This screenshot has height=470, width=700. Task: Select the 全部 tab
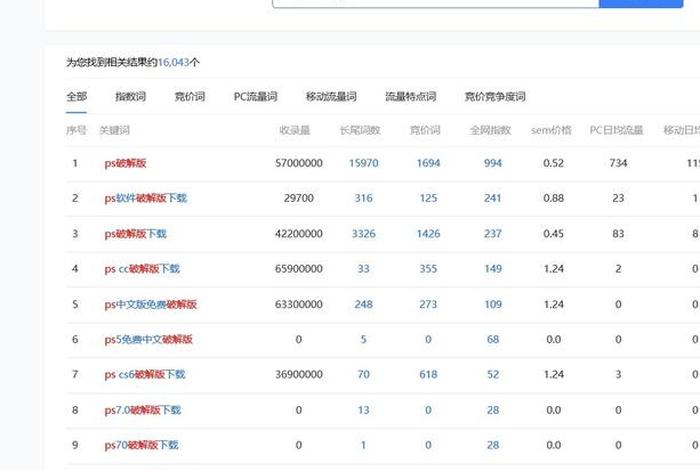(x=76, y=96)
